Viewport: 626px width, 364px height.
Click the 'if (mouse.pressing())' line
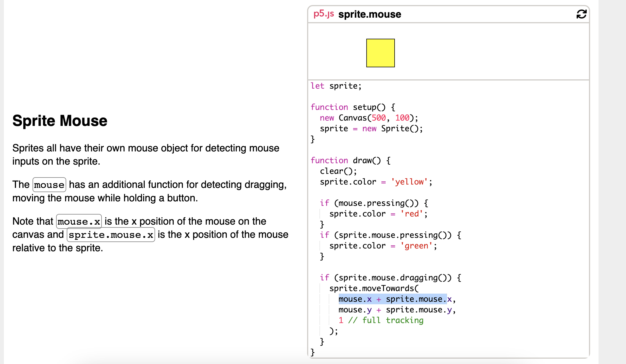(x=374, y=203)
